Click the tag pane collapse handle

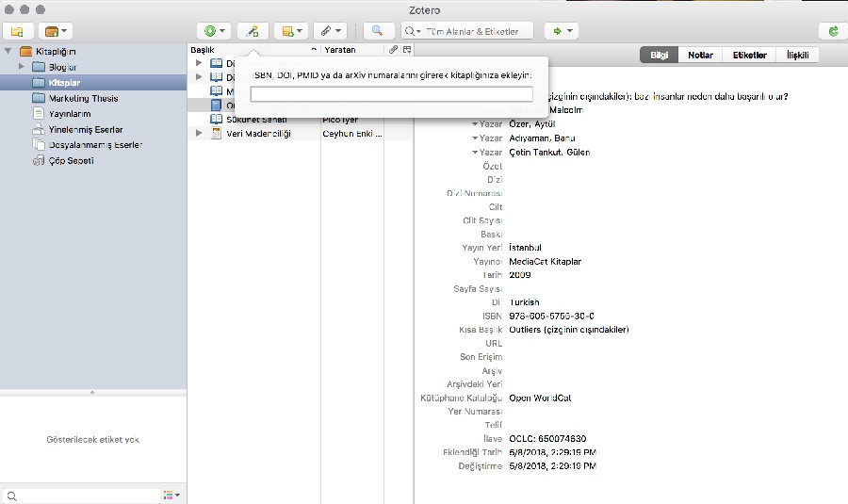(92, 393)
